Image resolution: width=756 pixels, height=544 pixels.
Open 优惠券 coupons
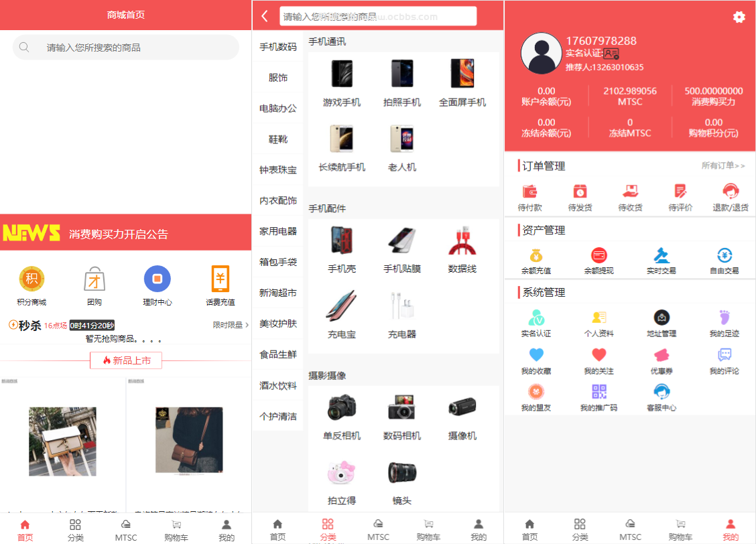(661, 361)
